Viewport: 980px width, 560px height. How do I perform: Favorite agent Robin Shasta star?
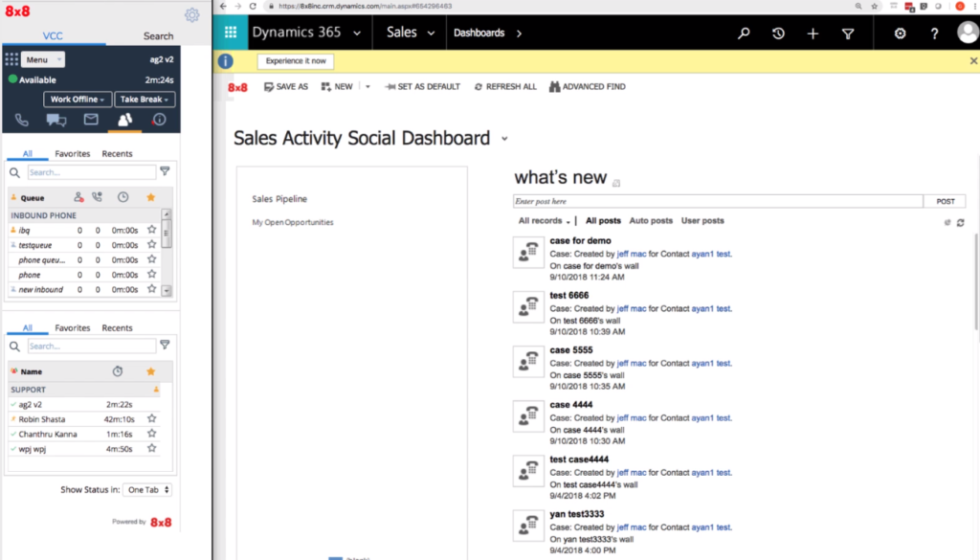tap(151, 418)
